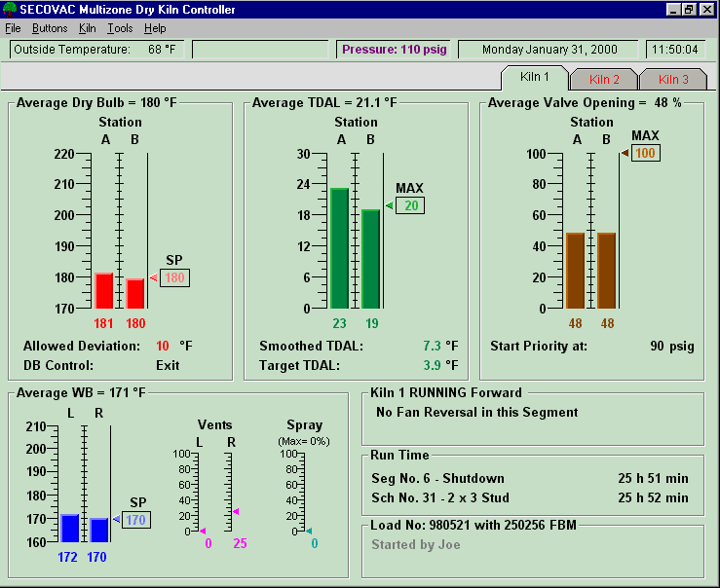The height and width of the screenshot is (588, 720).
Task: Click the SECOVAC tree icon in title bar
Action: click(x=9, y=9)
